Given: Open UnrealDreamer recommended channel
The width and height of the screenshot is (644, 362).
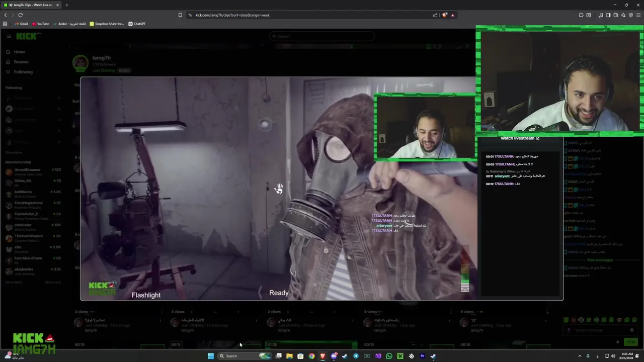Looking at the screenshot, I should pos(33,171).
